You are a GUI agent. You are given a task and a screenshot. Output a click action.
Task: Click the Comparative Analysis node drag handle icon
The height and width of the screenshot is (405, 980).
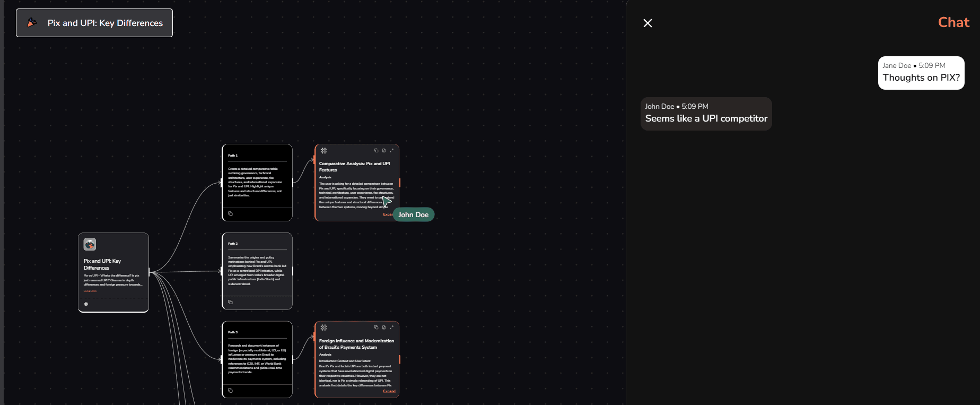coord(323,151)
